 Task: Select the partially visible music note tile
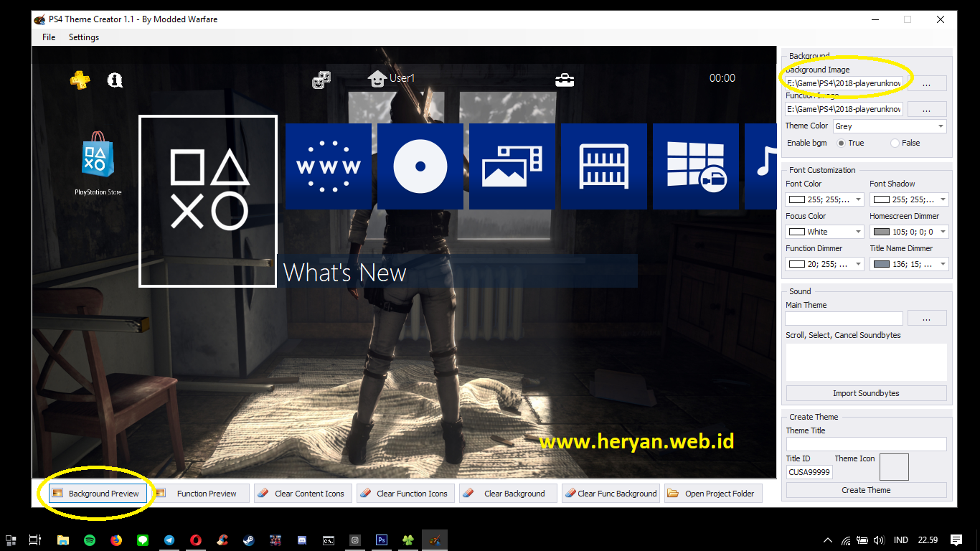[x=760, y=166]
